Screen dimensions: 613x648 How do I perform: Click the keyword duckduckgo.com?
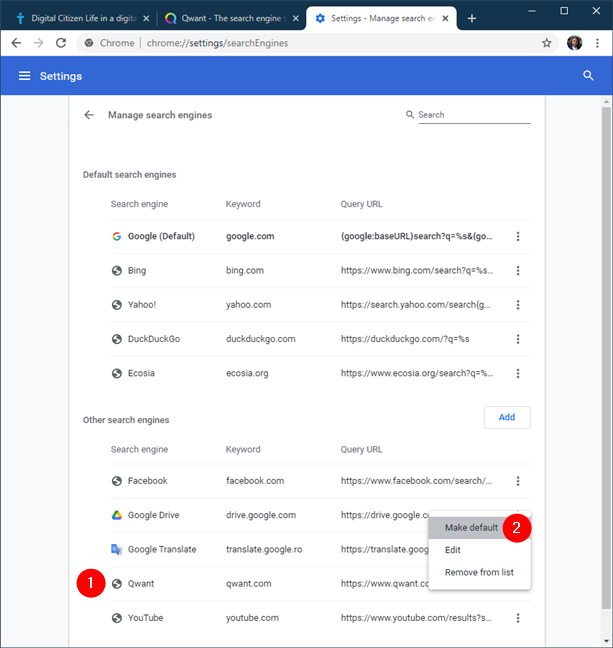(x=261, y=339)
